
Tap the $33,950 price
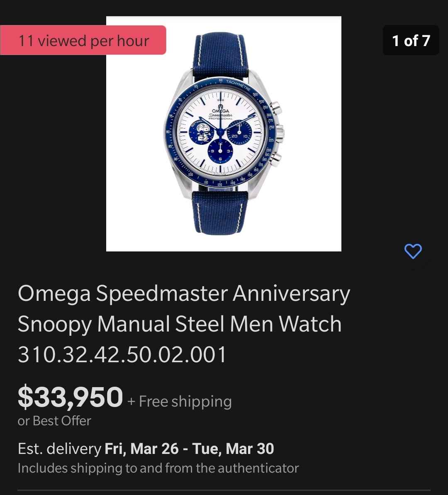70,397
